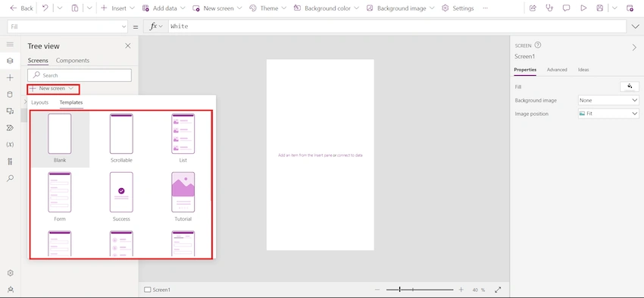Screen dimensions: 644x298
Task: Click the Share icon in toolbar
Action: 533,8
